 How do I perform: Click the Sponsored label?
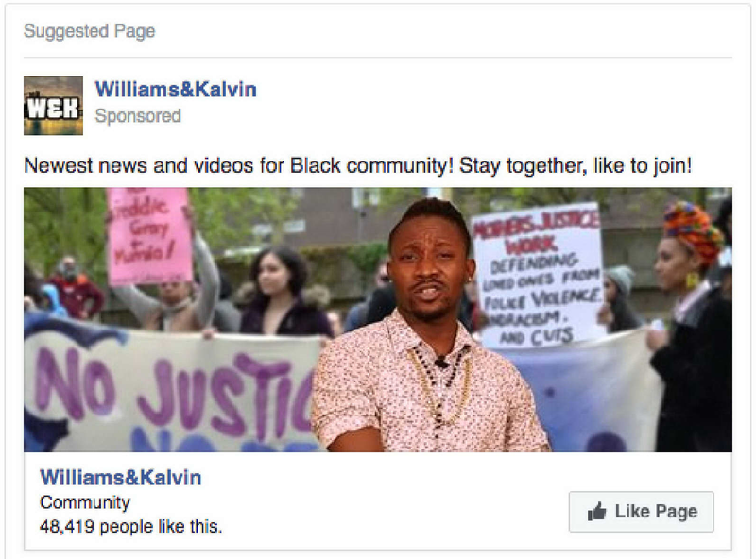(x=138, y=116)
